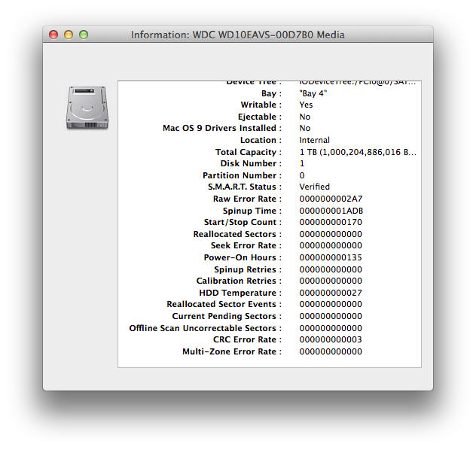Zoom the window with the green button

click(84, 35)
